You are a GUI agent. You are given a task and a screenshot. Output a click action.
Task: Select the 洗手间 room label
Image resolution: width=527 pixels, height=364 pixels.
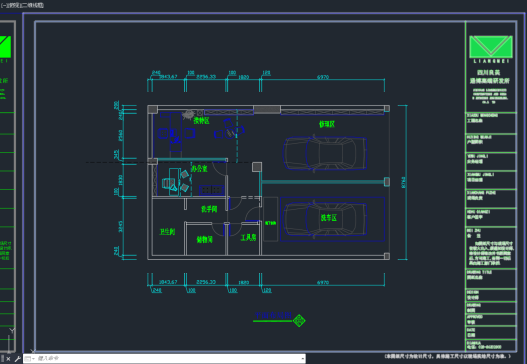tap(209, 209)
